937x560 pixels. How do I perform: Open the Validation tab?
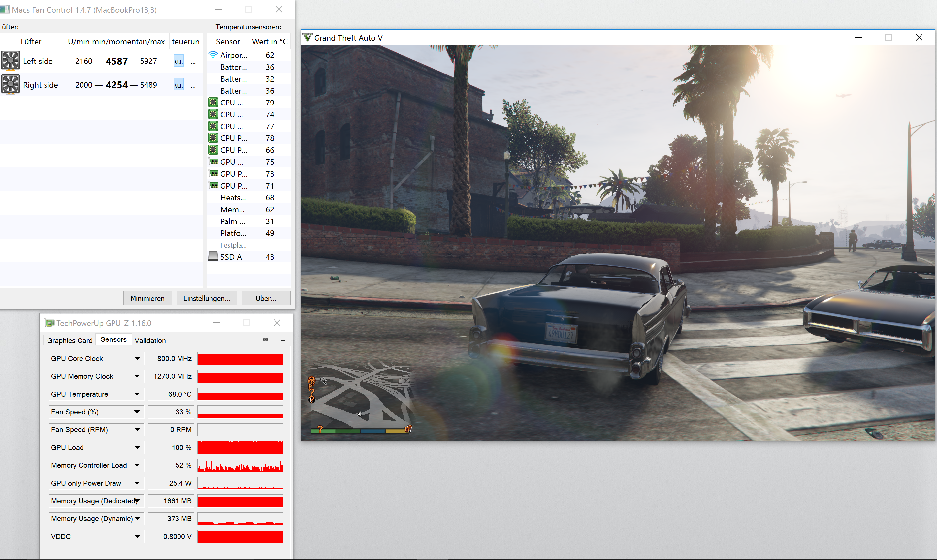click(150, 340)
